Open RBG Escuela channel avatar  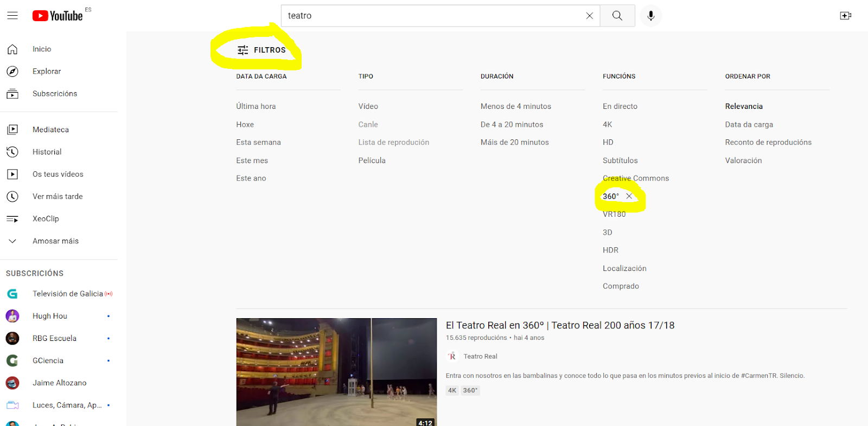point(12,338)
